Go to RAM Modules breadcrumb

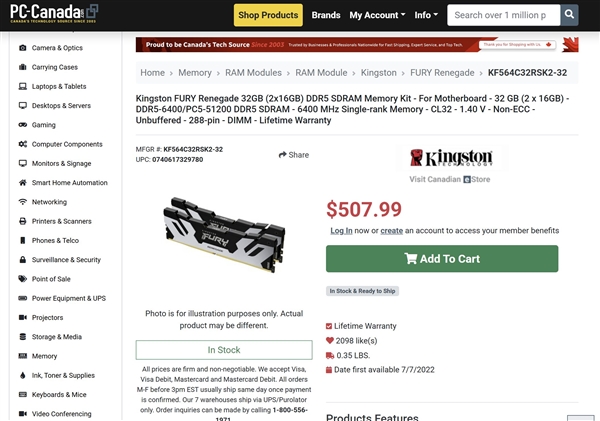[x=253, y=73]
